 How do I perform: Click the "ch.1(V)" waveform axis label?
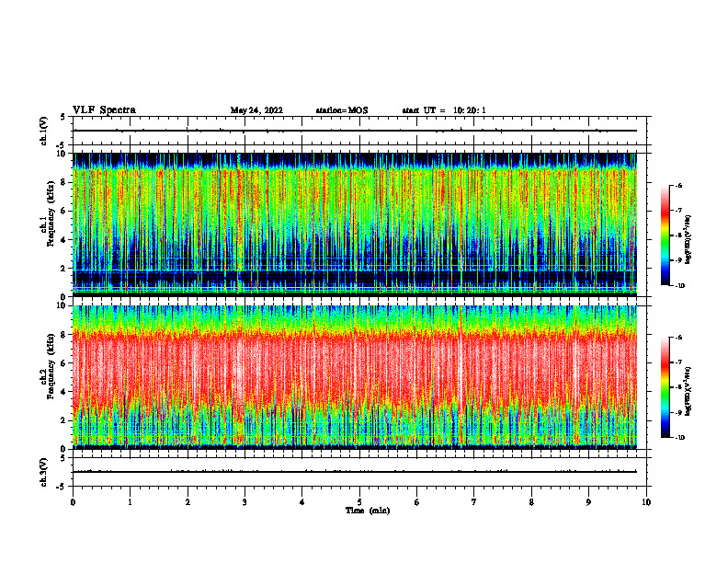(44, 131)
